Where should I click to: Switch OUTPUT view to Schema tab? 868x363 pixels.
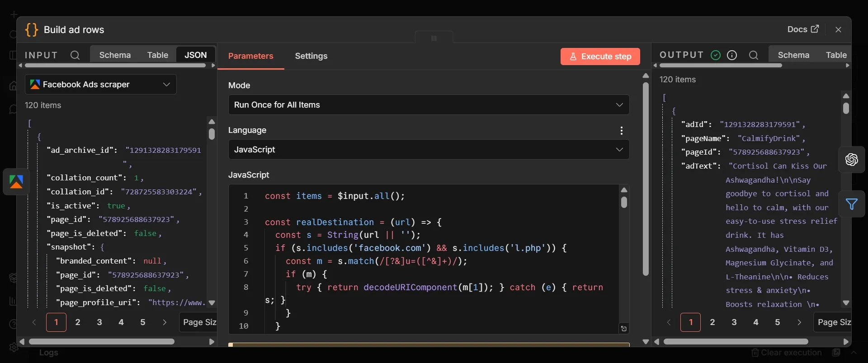793,55
